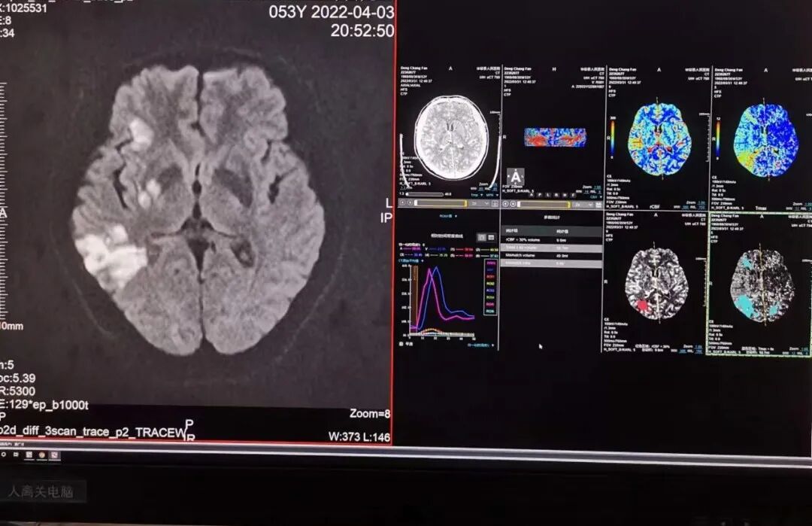The image size is (812, 526).
Task: Select the H orientation button
Action: tap(565, 195)
